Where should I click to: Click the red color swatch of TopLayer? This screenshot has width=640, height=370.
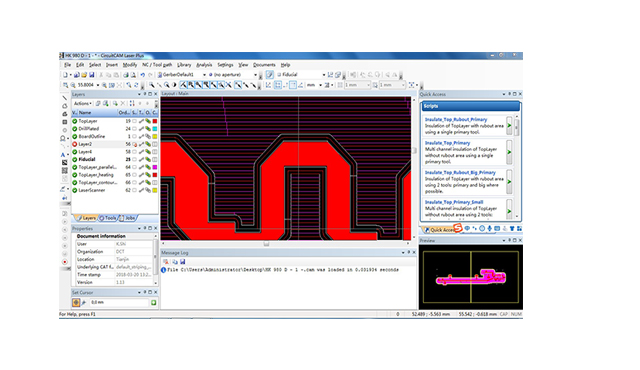click(155, 121)
